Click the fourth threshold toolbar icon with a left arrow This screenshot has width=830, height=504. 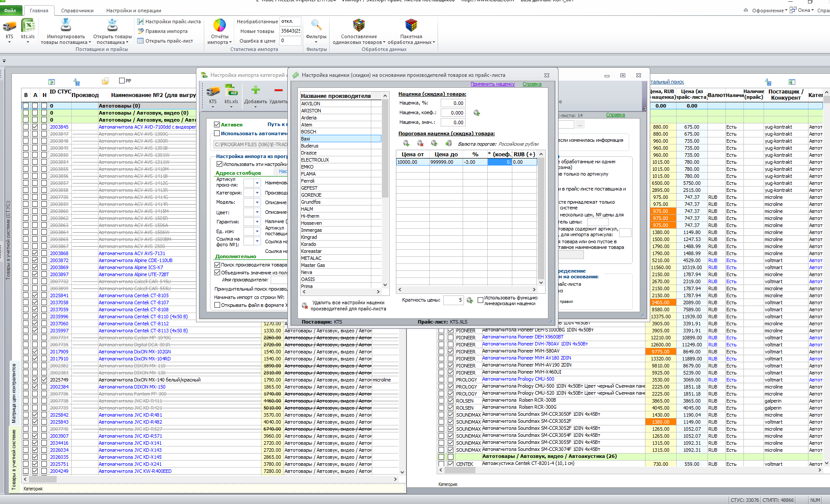click(449, 144)
